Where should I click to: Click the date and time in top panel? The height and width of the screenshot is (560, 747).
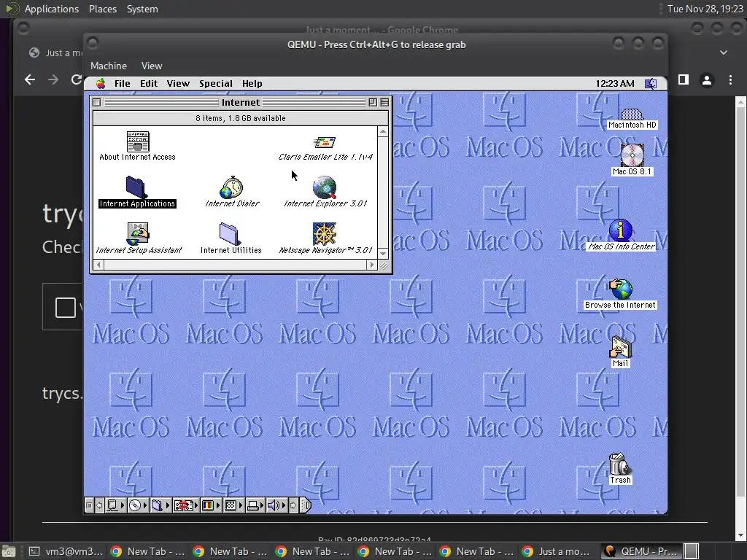pyautogui.click(x=705, y=9)
